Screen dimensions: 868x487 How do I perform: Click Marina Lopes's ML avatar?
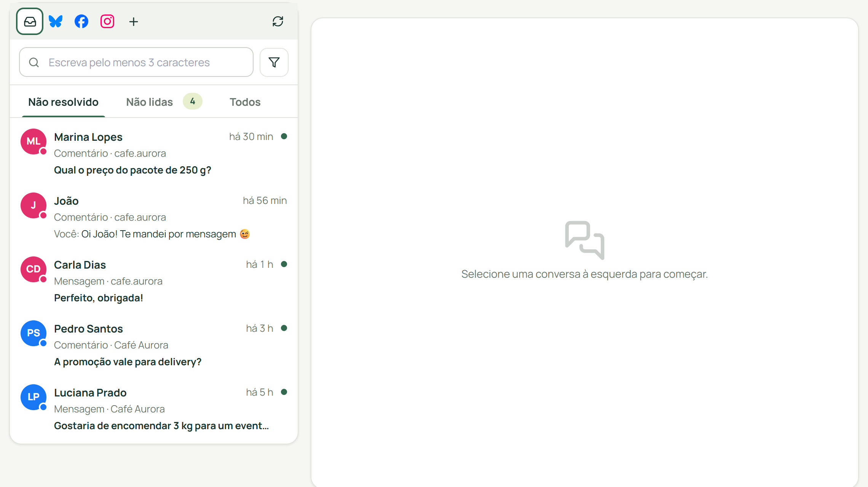click(x=34, y=142)
